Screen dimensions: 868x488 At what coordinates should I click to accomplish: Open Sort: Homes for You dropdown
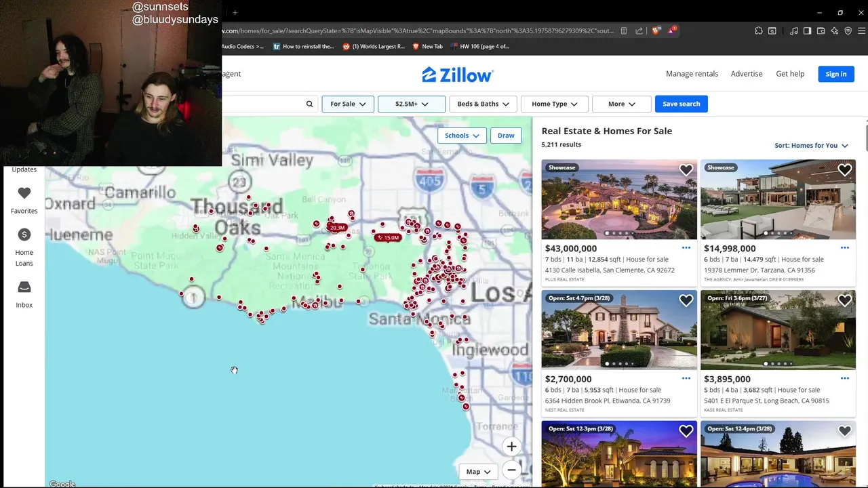[811, 146]
